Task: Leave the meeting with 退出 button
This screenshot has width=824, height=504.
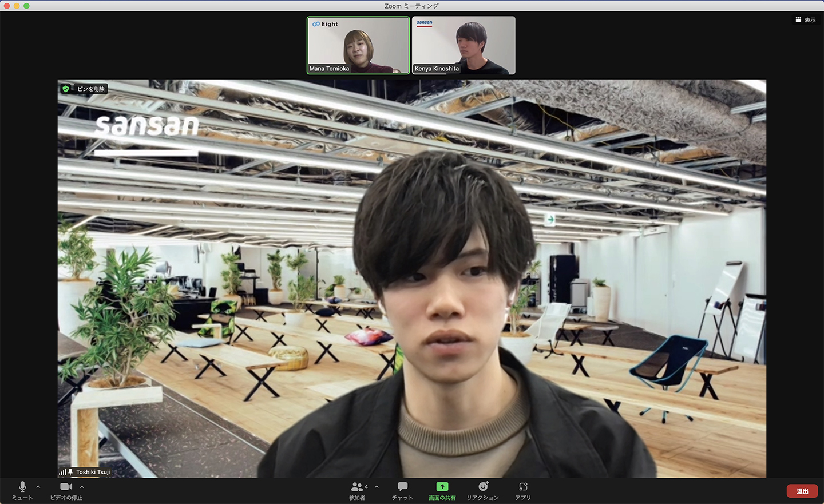Action: 802,491
